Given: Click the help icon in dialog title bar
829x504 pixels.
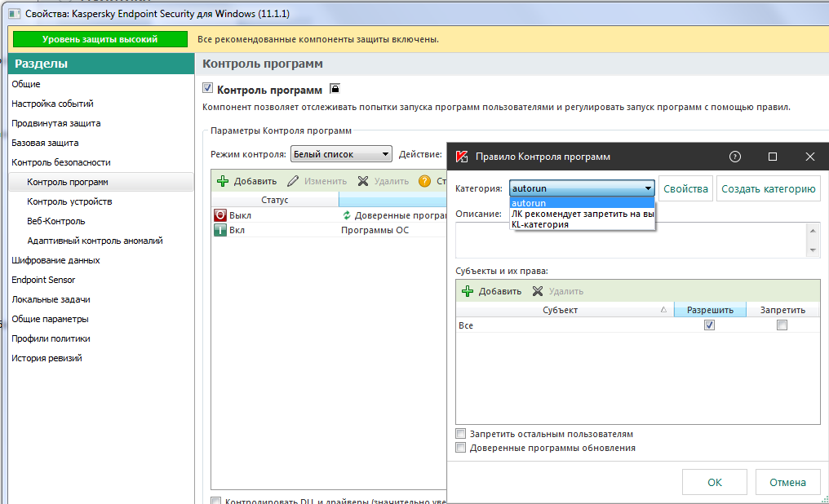Looking at the screenshot, I should click(x=735, y=157).
